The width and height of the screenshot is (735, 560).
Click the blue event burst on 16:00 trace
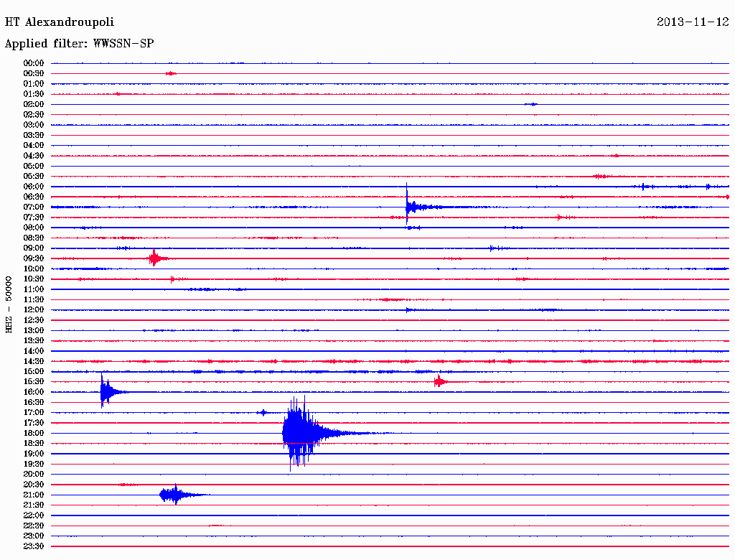[x=108, y=391]
